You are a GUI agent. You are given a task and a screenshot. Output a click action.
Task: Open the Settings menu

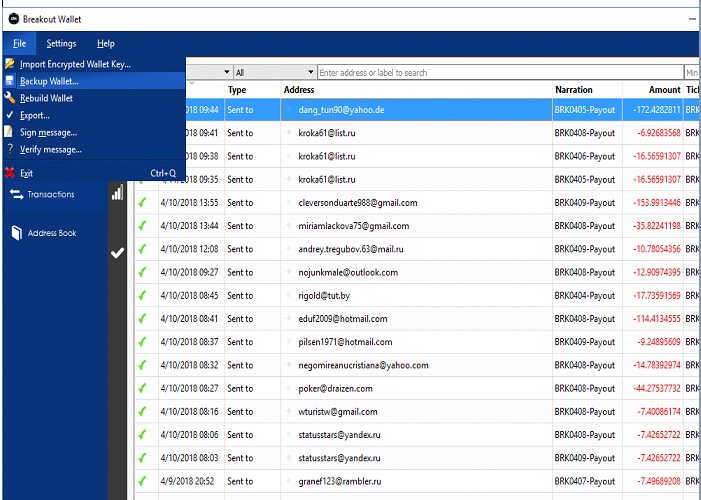pos(61,43)
